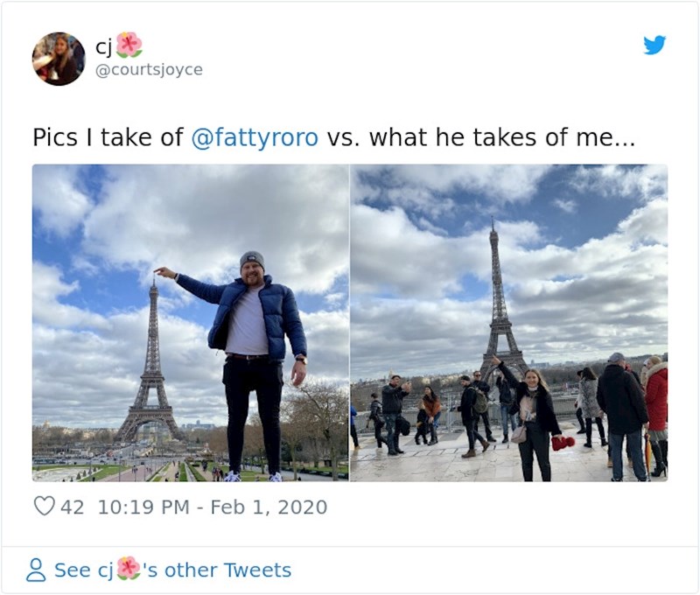Like the tweet with the heart icon

click(44, 507)
